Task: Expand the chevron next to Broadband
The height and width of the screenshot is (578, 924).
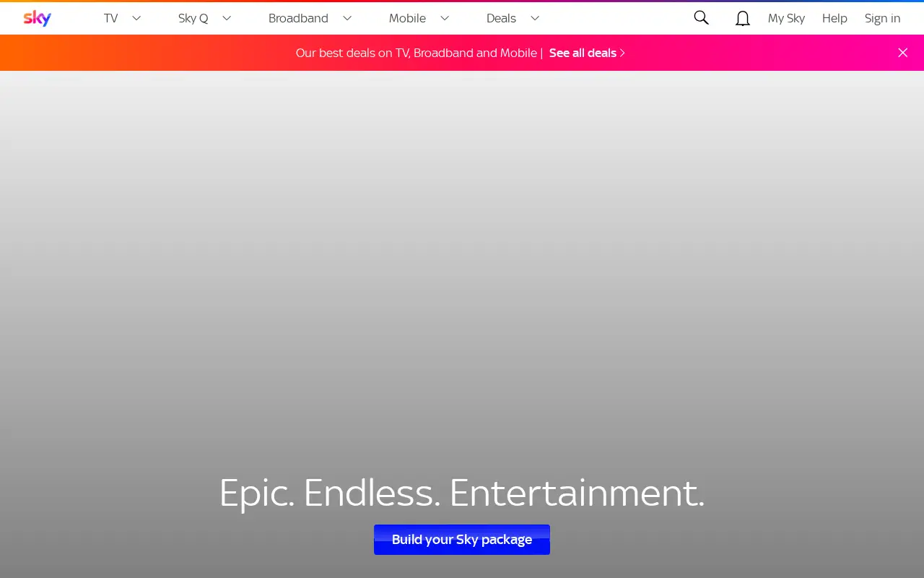Action: 347,18
